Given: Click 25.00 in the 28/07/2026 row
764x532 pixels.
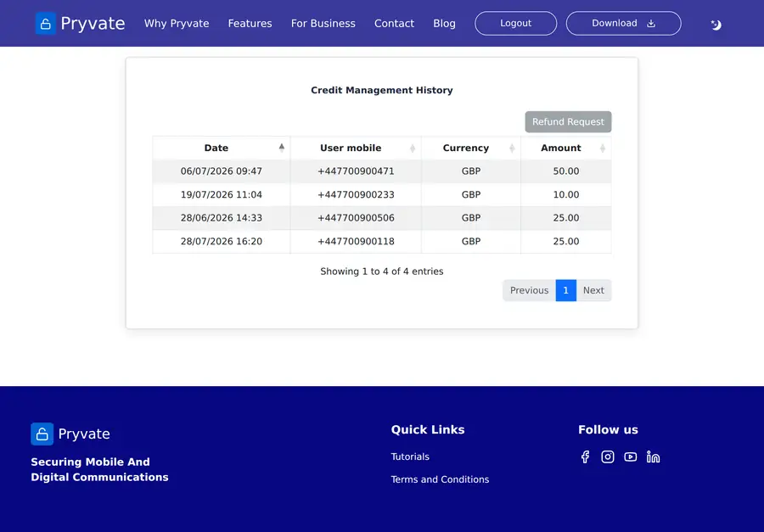Looking at the screenshot, I should point(565,242).
